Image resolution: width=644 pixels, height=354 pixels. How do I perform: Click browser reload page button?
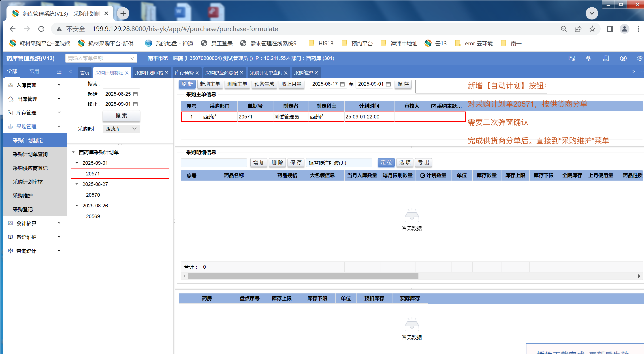tap(41, 29)
